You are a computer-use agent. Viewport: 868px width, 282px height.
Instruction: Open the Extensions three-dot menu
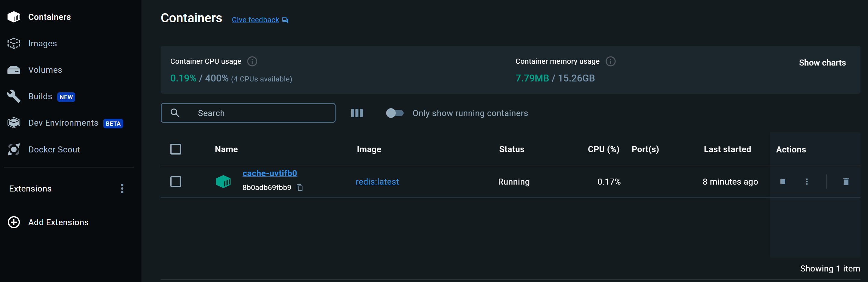[x=122, y=189]
